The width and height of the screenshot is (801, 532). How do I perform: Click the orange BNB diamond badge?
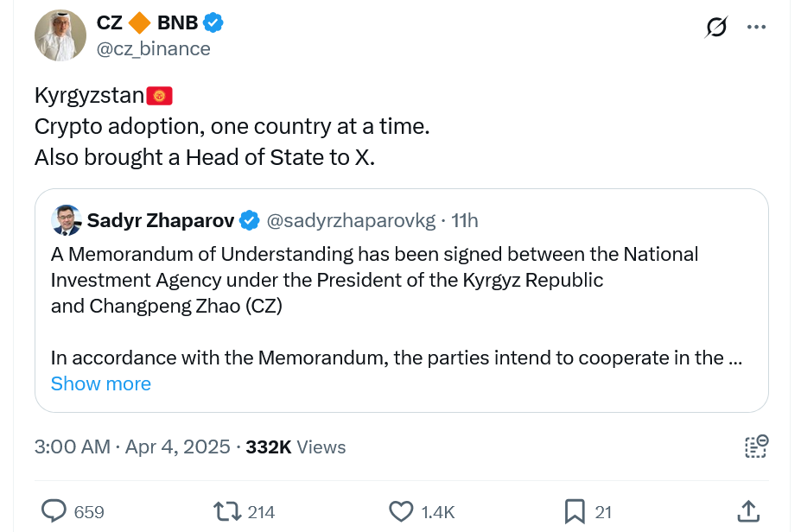point(140,23)
